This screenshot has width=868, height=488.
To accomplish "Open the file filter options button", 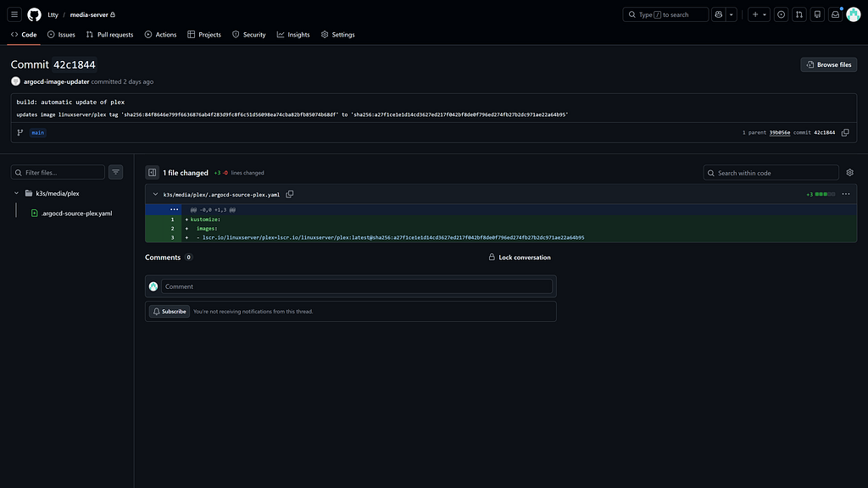I will click(x=115, y=173).
